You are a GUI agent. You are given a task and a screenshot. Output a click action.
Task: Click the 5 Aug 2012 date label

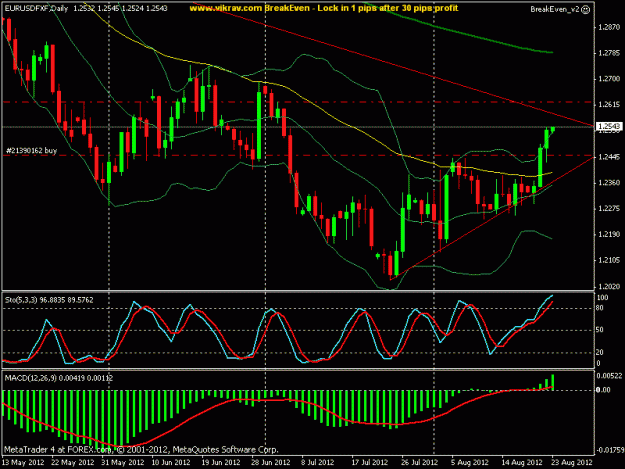pyautogui.click(x=470, y=463)
